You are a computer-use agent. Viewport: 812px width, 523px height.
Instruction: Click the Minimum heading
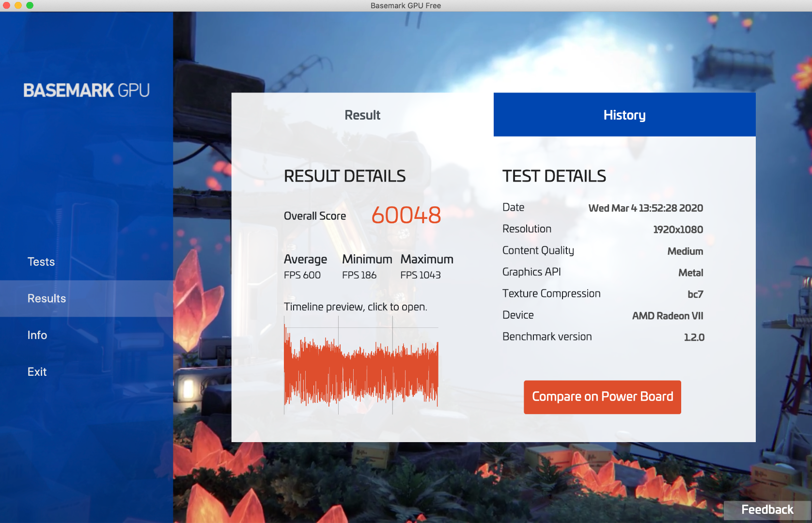(x=367, y=260)
